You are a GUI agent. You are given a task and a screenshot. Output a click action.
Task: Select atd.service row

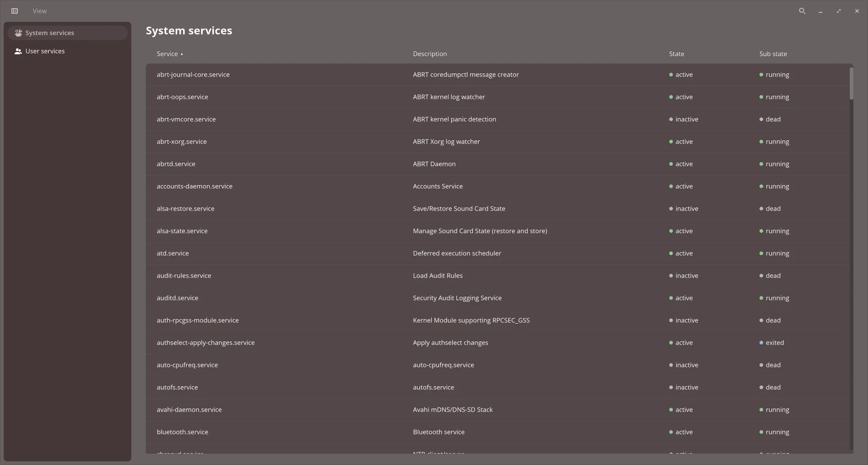[498, 253]
